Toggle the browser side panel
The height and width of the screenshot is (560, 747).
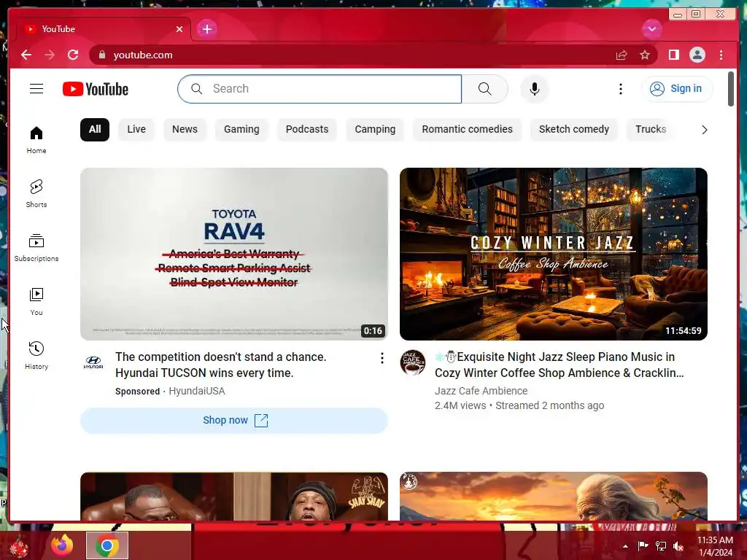pyautogui.click(x=673, y=55)
